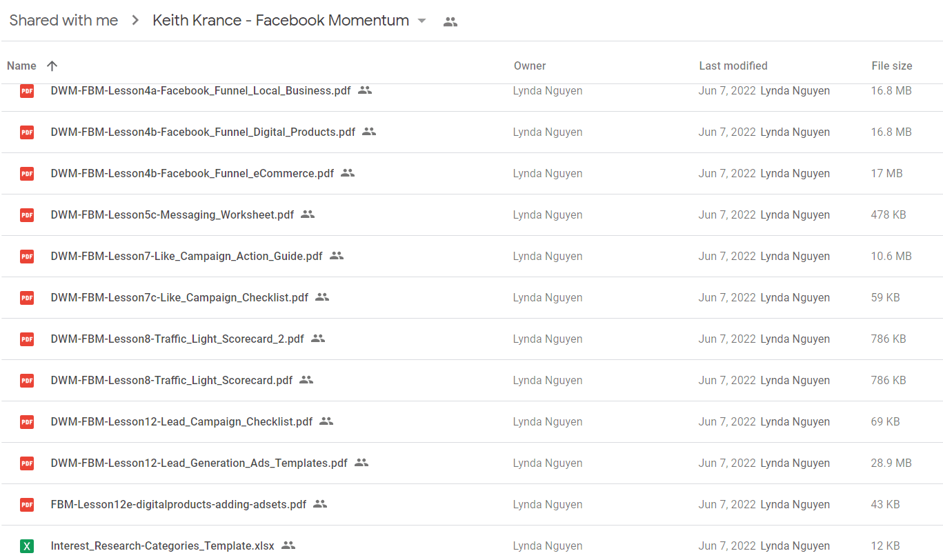Viewport: 943px width, 560px height.
Task: Click PDF icon for Lesson4b eCommerce file
Action: click(x=27, y=173)
